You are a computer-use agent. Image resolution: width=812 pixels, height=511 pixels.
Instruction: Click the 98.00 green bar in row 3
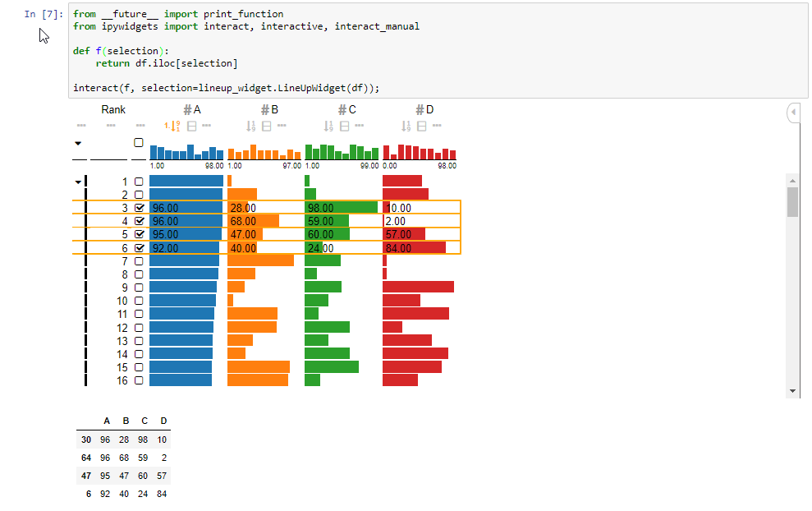pyautogui.click(x=342, y=208)
